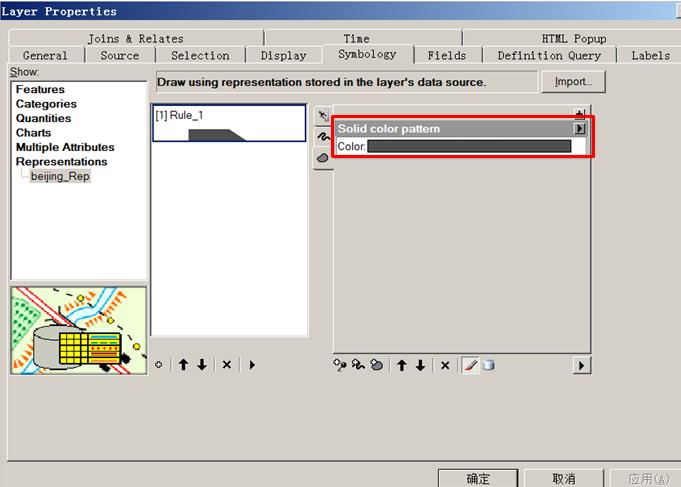Move symbol layer up

[x=402, y=365]
